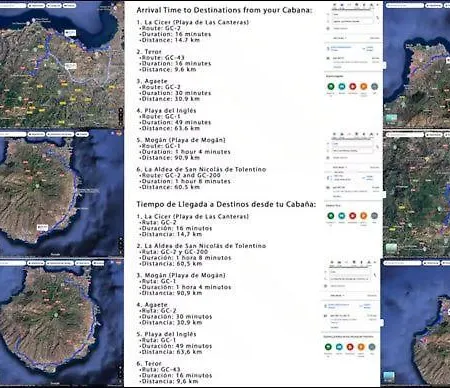Expand Leave now dropdown in lowest directions panel
The height and width of the screenshot is (388, 450).
(x=337, y=295)
